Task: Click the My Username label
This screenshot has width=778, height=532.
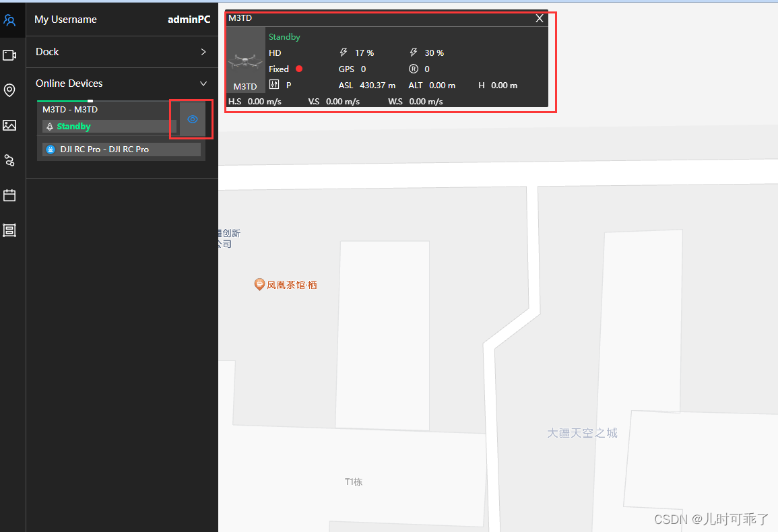Action: [65, 20]
